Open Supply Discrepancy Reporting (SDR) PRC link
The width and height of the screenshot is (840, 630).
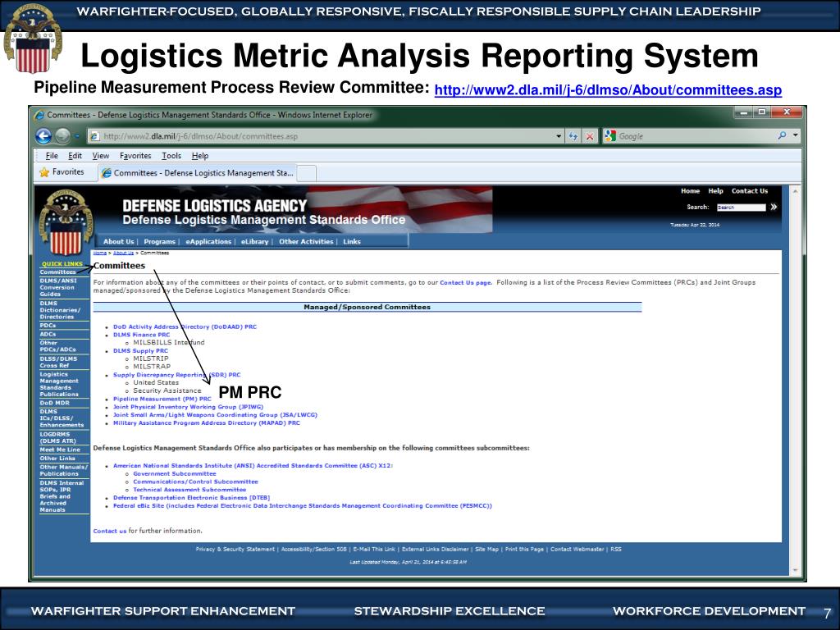pos(177,375)
